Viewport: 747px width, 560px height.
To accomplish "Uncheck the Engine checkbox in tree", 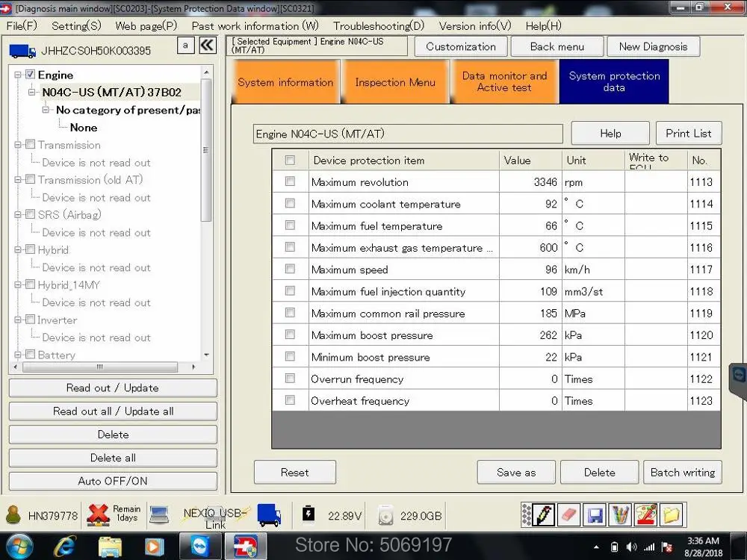I will click(30, 75).
